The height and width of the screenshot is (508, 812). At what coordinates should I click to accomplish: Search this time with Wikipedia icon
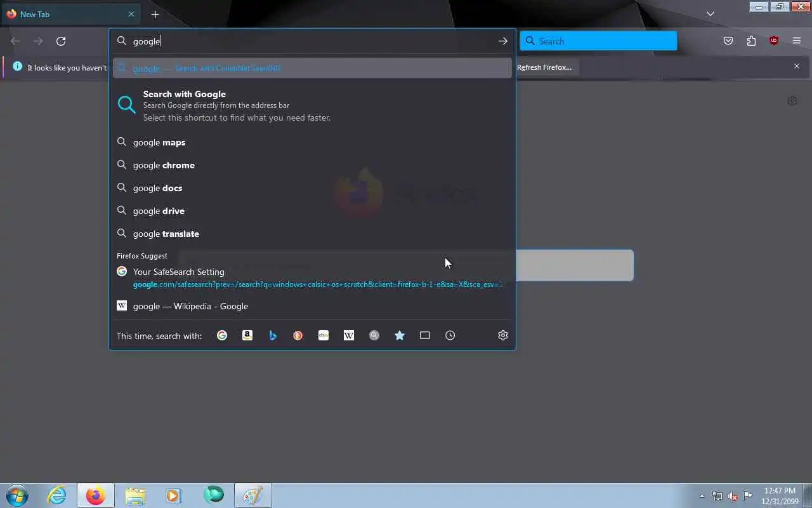349,335
